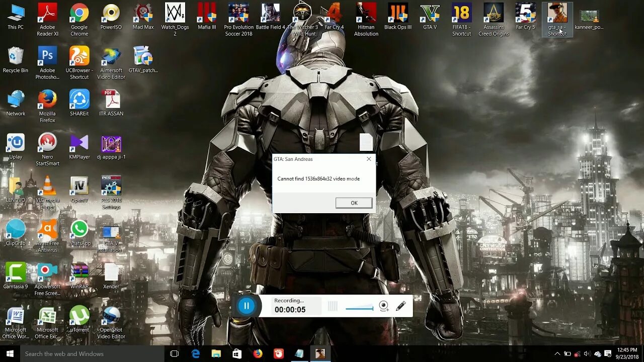Select Assassins Creed Origins shortcut
The width and height of the screenshot is (644, 362).
[x=494, y=20]
